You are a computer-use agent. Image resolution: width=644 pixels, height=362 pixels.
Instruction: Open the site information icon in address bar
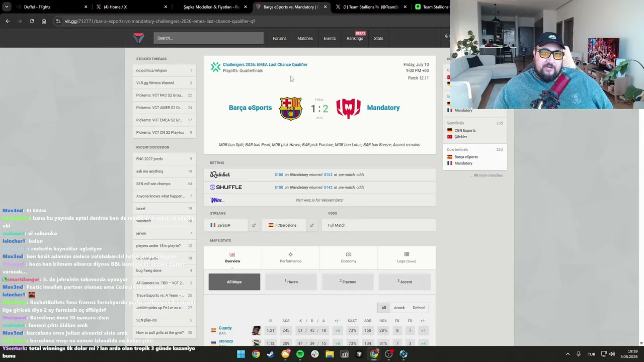(x=58, y=21)
